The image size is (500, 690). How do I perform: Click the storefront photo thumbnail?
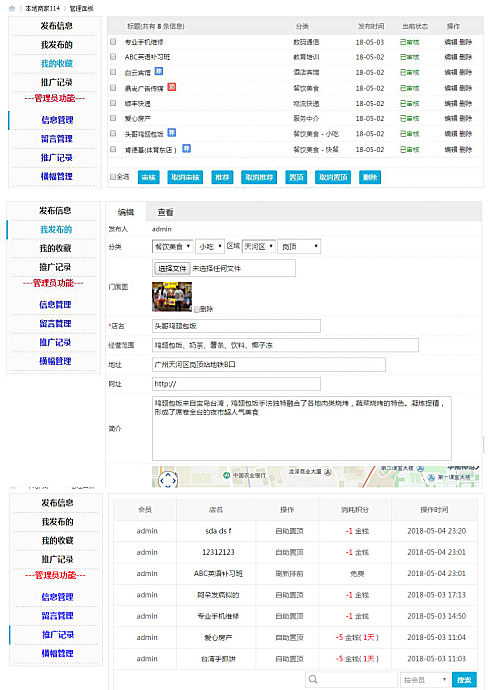coord(172,297)
